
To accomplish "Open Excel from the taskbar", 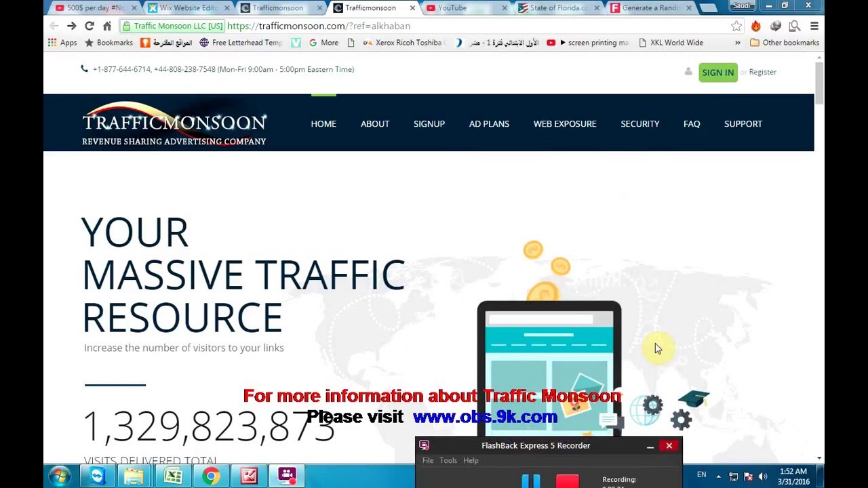I will tap(173, 476).
